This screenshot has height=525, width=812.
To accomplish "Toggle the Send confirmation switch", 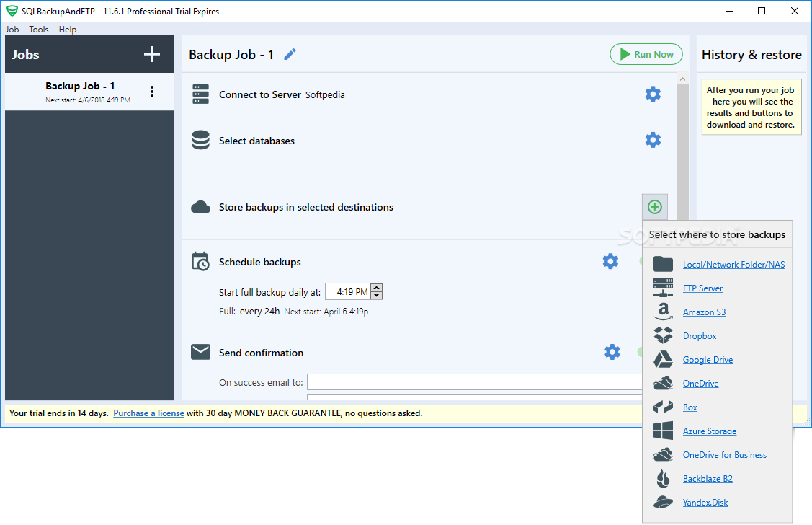I will [641, 352].
